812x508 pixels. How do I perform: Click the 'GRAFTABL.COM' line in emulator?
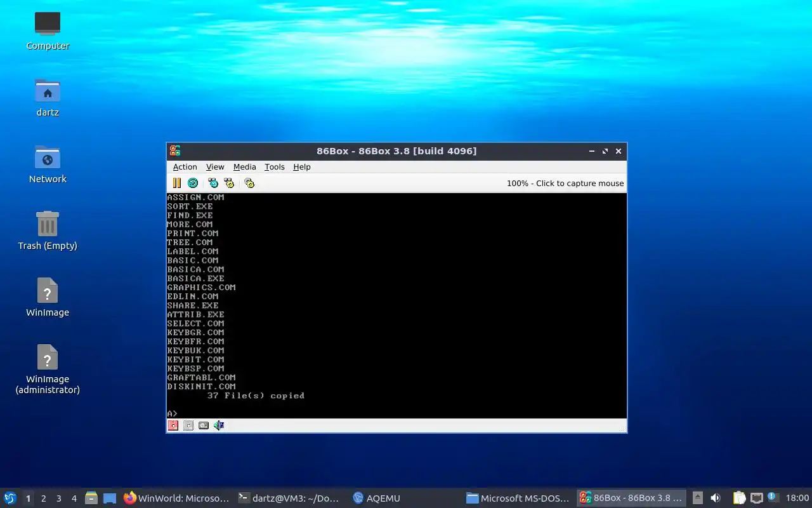[x=201, y=377]
